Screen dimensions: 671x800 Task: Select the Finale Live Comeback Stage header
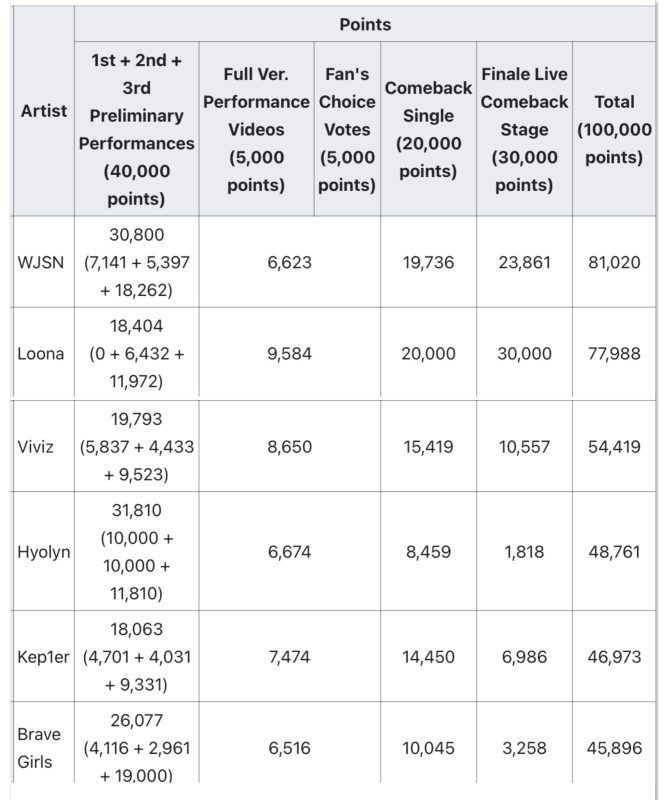pyautogui.click(x=524, y=129)
